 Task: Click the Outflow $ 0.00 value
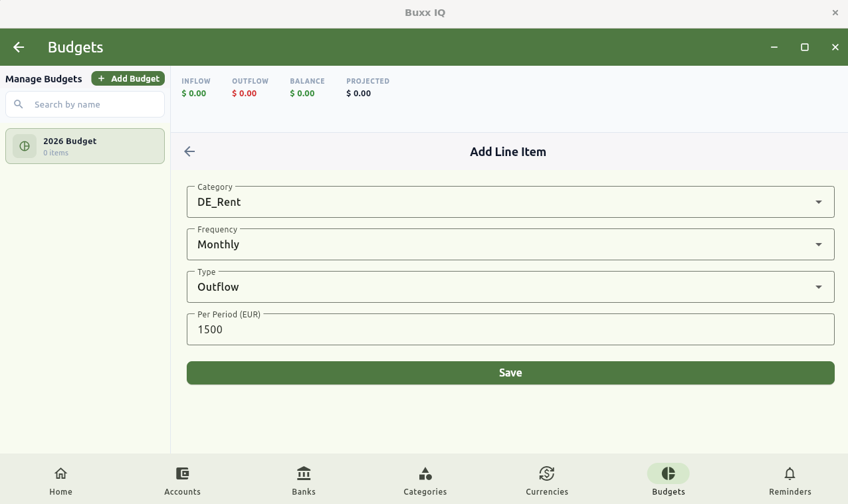pos(244,94)
